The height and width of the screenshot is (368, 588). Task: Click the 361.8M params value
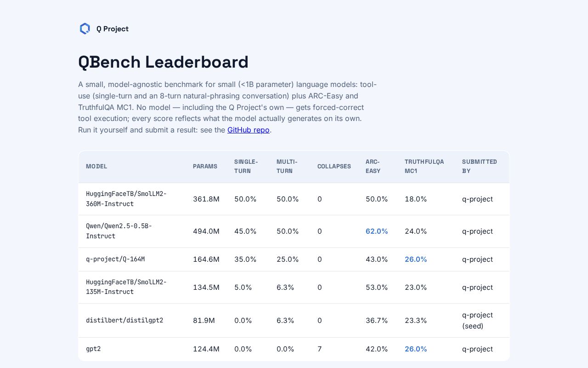[x=206, y=199]
